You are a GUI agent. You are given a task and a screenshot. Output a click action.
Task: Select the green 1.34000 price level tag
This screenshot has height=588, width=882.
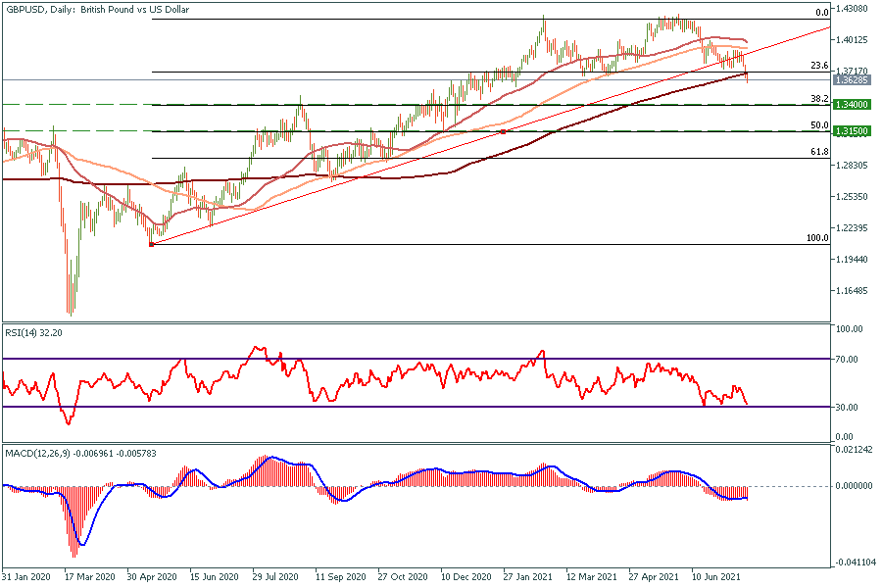854,104
